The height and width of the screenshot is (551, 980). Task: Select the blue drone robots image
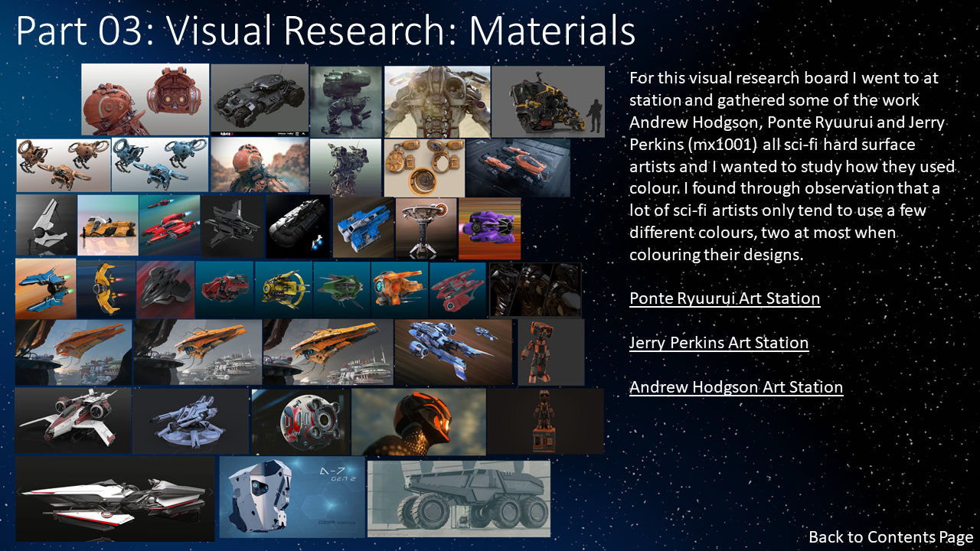(159, 165)
